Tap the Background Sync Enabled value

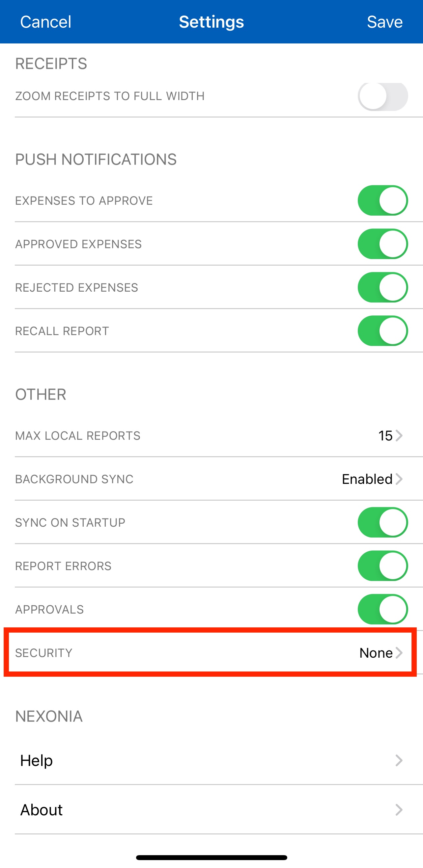pyautogui.click(x=367, y=479)
